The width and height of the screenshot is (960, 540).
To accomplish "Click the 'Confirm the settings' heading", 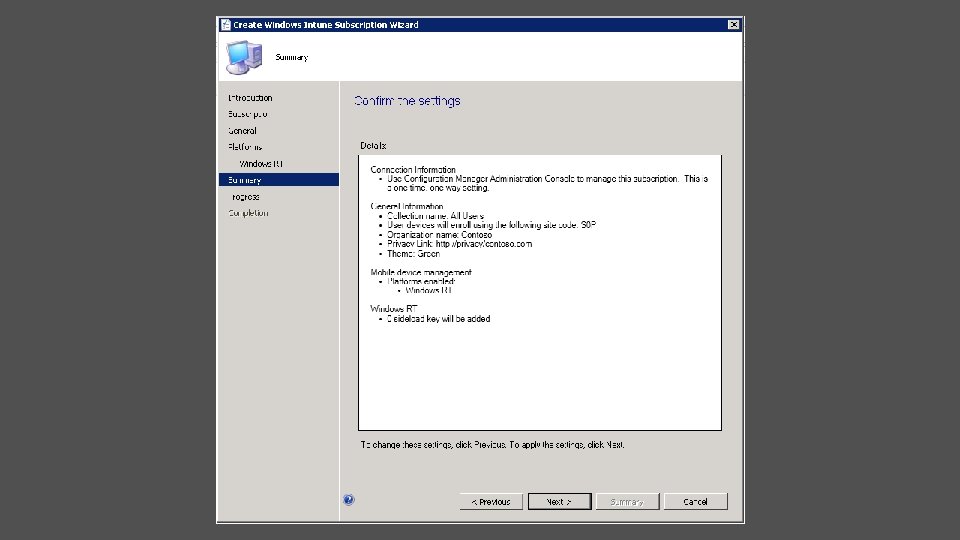I will [x=407, y=101].
